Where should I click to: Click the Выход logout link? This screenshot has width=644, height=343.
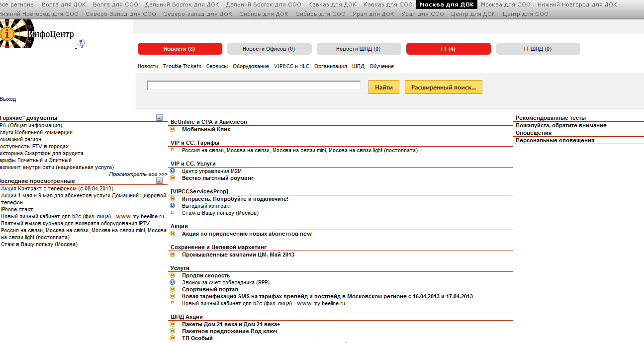[x=8, y=99]
